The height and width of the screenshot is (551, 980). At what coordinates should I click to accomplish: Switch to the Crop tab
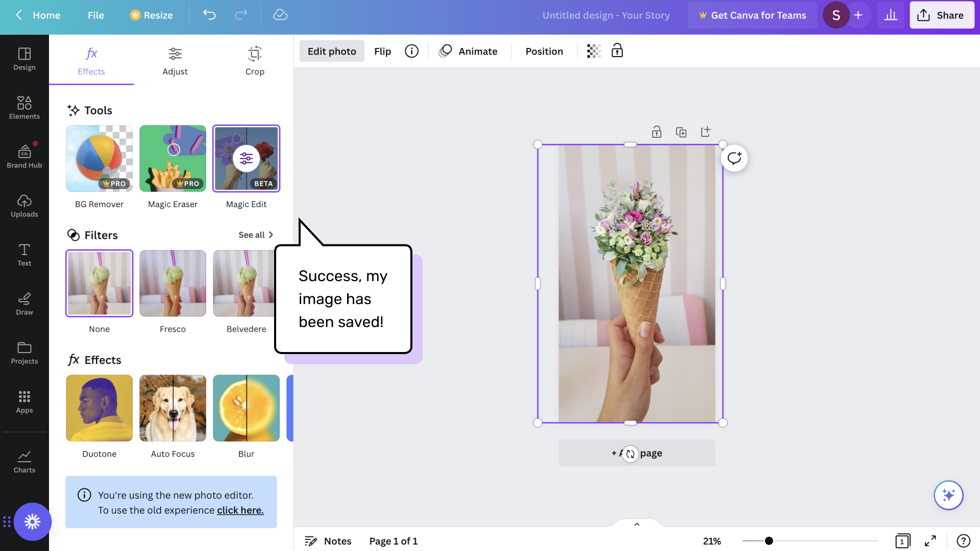(x=255, y=60)
